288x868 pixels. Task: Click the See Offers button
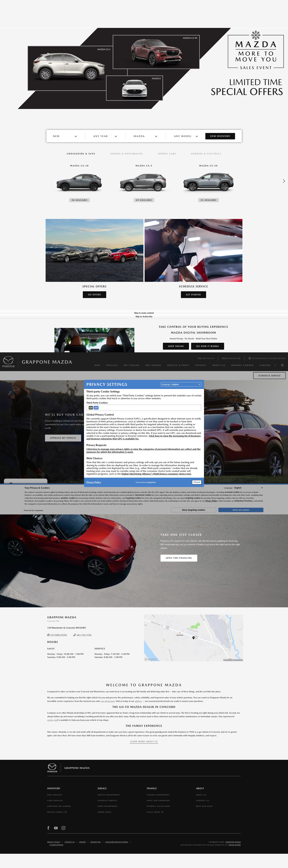coord(94,294)
